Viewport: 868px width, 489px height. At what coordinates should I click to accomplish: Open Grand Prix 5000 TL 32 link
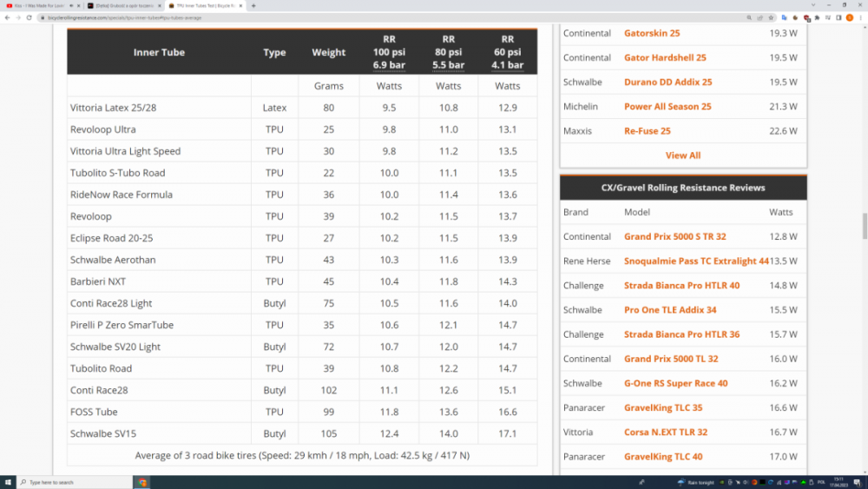click(x=671, y=359)
